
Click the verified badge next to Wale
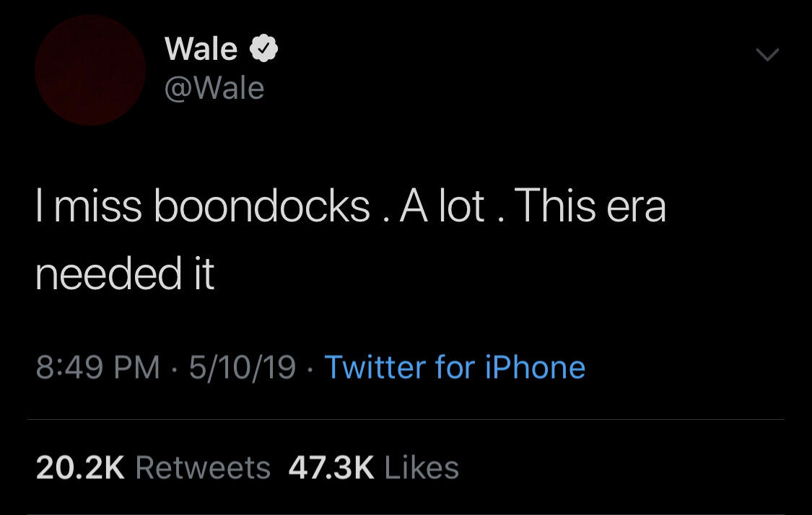point(263,48)
